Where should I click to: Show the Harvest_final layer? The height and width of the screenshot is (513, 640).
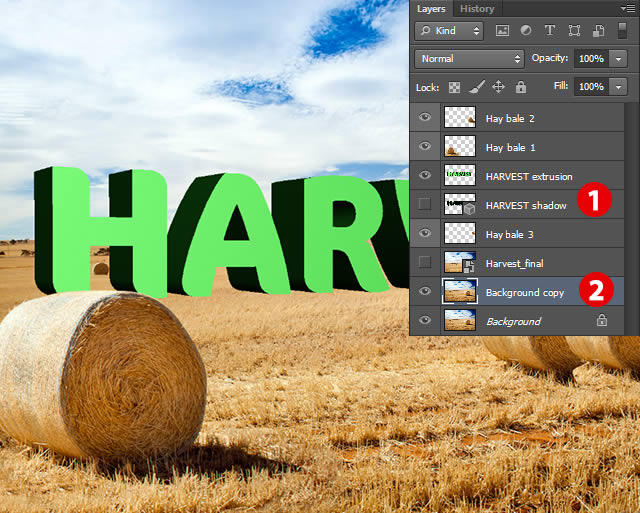[425, 262]
